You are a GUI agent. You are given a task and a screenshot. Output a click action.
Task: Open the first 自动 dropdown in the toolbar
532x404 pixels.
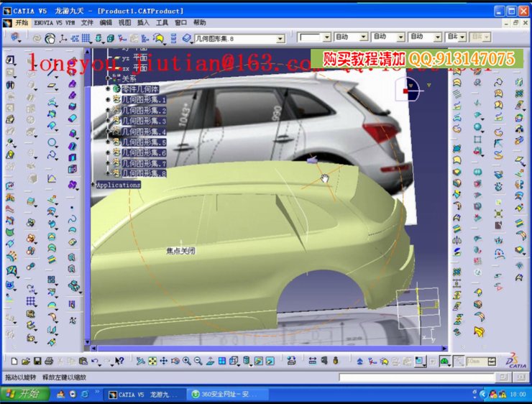point(363,37)
